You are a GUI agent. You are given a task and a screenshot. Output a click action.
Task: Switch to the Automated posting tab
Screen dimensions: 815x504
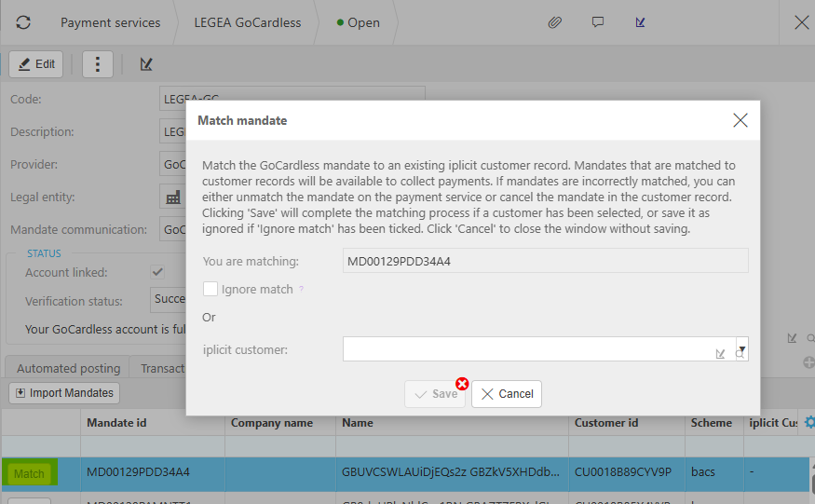[x=68, y=368]
